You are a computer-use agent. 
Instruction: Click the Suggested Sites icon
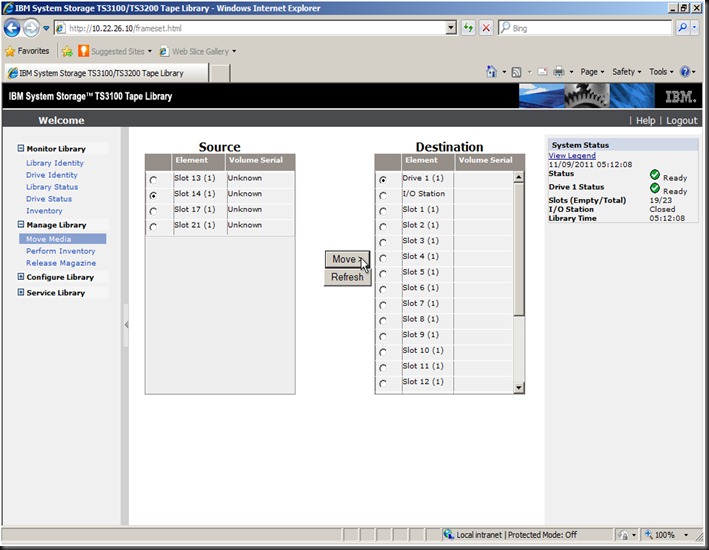click(x=84, y=51)
